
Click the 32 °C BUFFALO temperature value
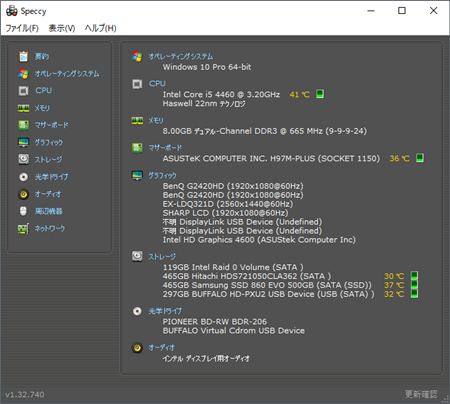click(394, 294)
